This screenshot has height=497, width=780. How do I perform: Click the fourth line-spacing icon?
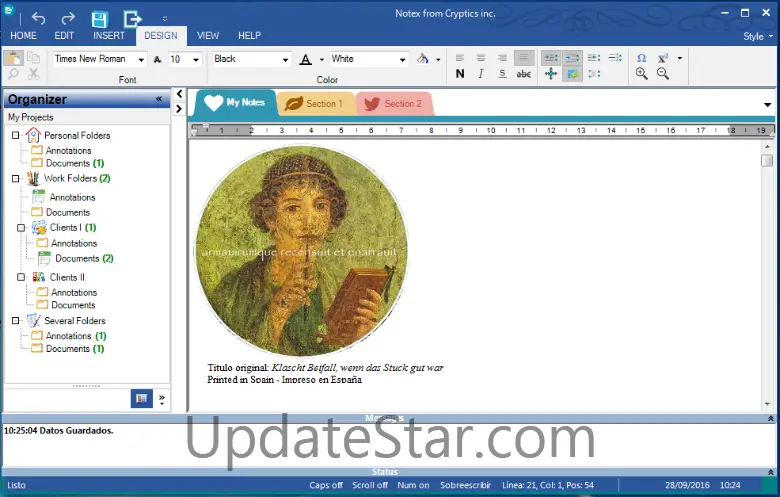tap(615, 58)
